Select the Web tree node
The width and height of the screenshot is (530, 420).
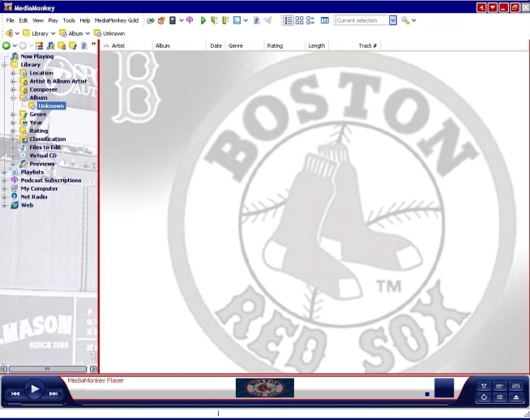pos(27,205)
